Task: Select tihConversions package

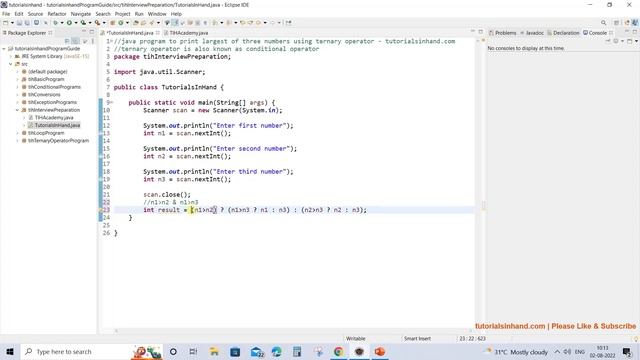Action: point(44,95)
